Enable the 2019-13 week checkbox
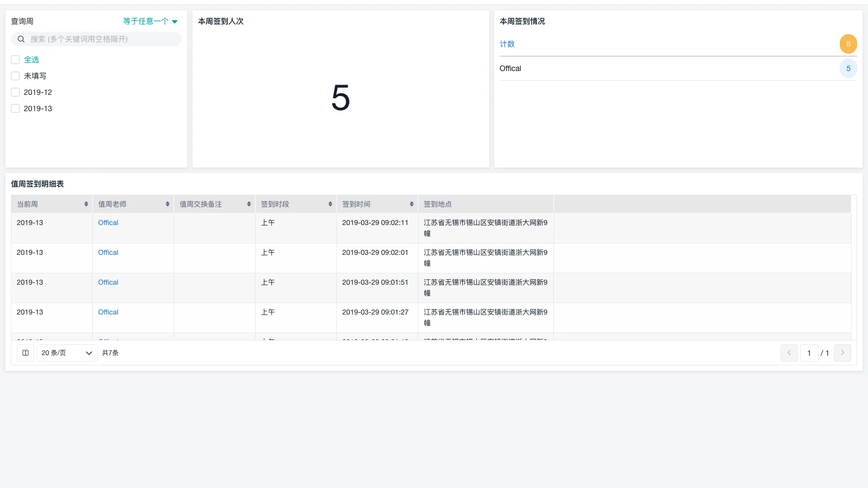 [15, 108]
